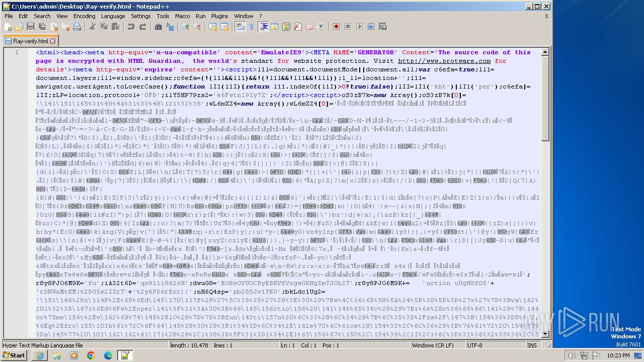Viewport: 644px width, 362px height.
Task: Print the document via printer icon
Action: tap(76, 27)
